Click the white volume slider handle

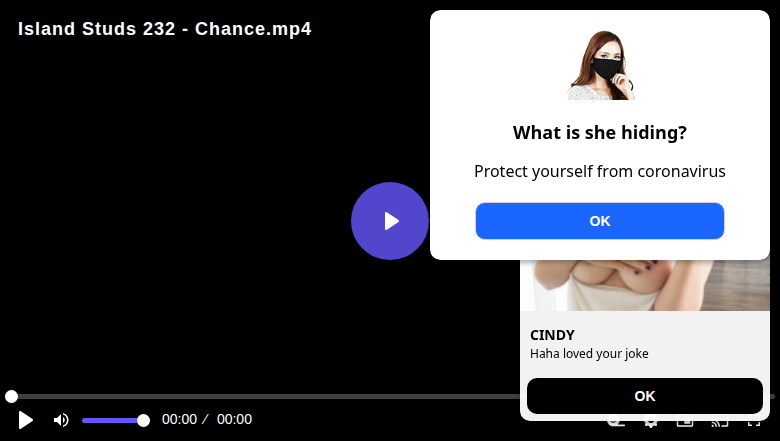pyautogui.click(x=143, y=421)
